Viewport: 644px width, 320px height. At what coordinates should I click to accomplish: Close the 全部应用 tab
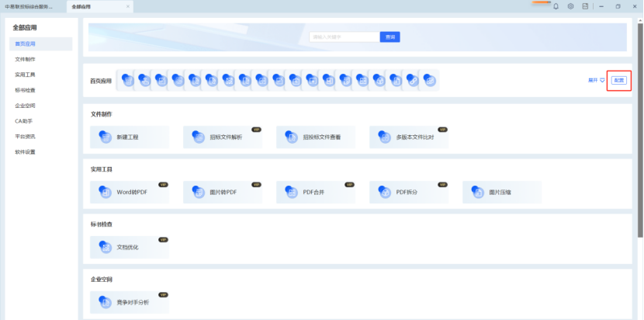[x=128, y=6]
